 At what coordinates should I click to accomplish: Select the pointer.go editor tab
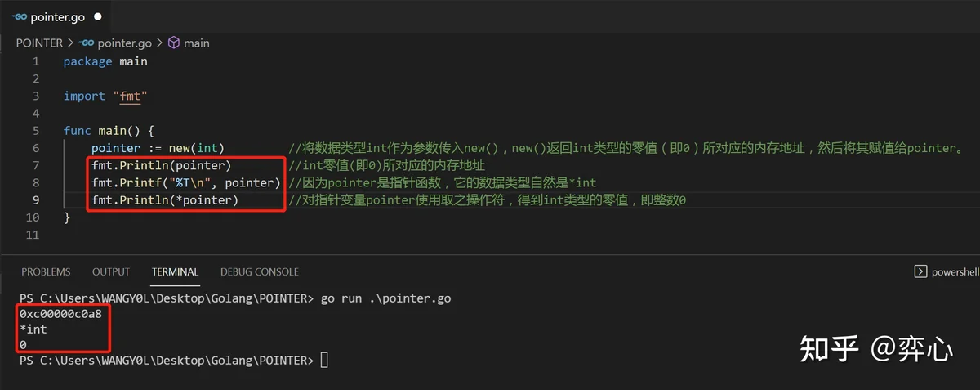pos(57,16)
